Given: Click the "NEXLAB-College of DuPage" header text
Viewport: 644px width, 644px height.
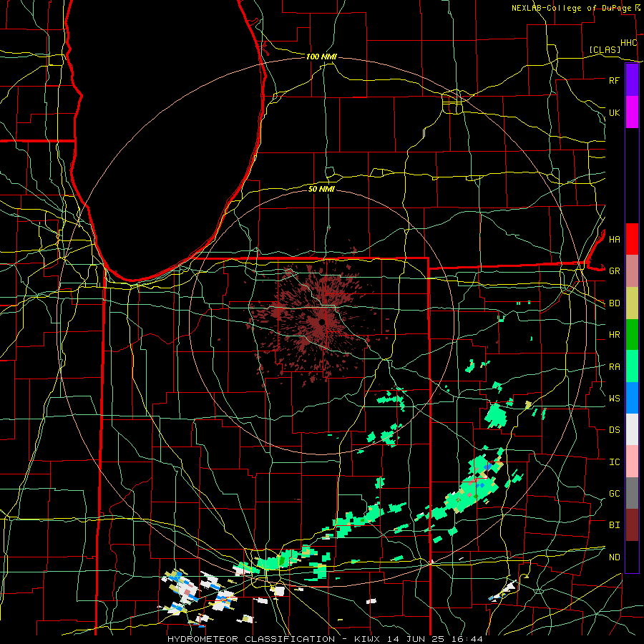Looking at the screenshot, I should coord(571,8).
